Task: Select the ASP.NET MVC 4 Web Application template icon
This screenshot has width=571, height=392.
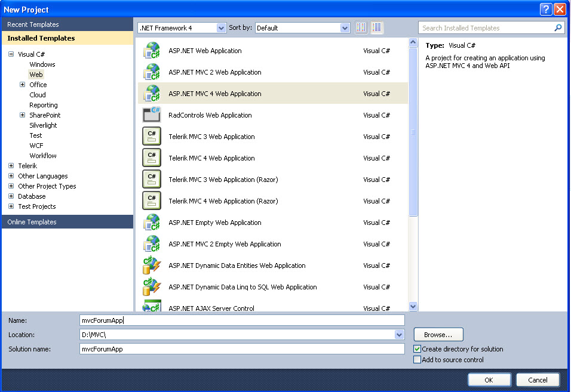Action: [152, 94]
